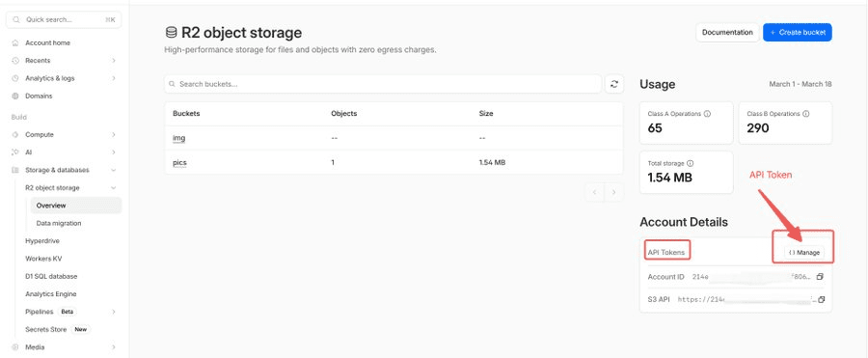Click the Class A Operations value 65

655,128
